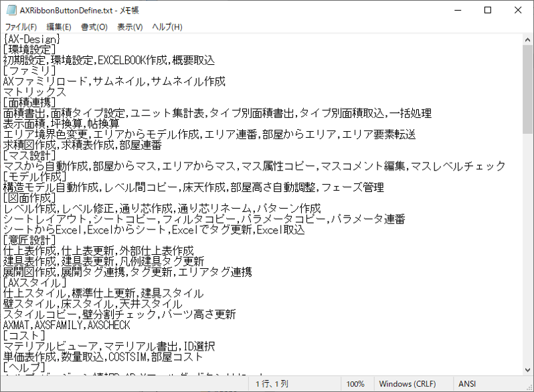
Task: Click the AXMAT,AXSFAMILY,AXSCHECK text line
Action: click(x=67, y=324)
